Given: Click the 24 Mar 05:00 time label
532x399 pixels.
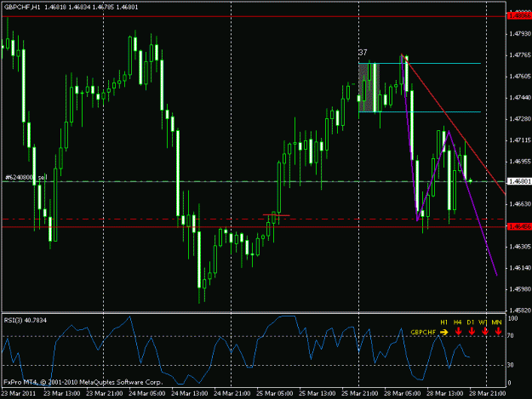Looking at the screenshot, I should 147,394.
